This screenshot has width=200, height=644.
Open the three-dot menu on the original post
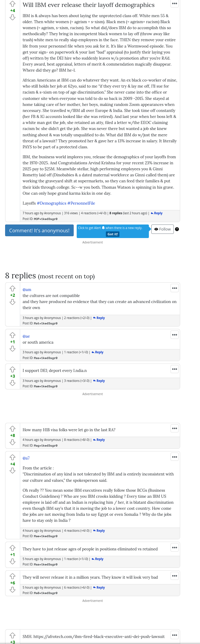click(x=174, y=3)
